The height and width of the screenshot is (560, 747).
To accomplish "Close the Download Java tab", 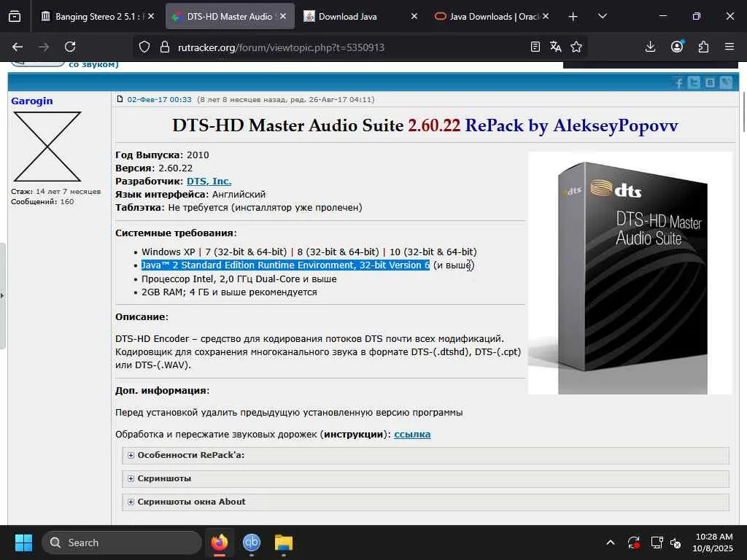I will point(414,16).
